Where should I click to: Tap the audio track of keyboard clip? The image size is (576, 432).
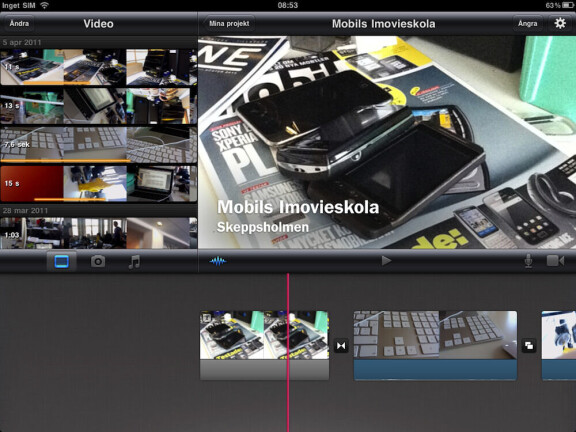click(x=435, y=370)
